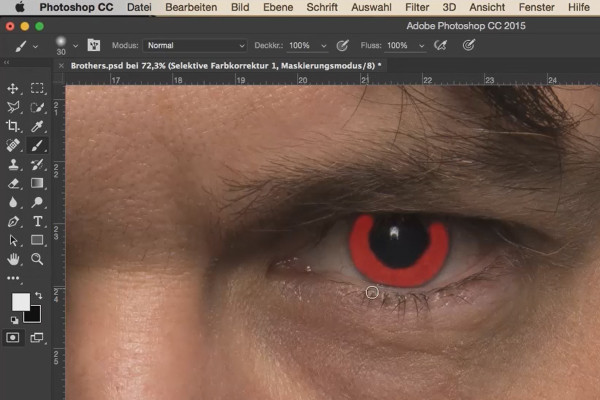The height and width of the screenshot is (400, 600).
Task: Open the Ebene menu
Action: (278, 7)
